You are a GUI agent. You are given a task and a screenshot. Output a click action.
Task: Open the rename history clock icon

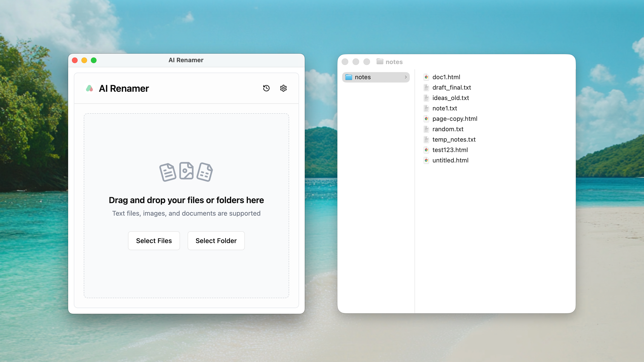coord(266,88)
